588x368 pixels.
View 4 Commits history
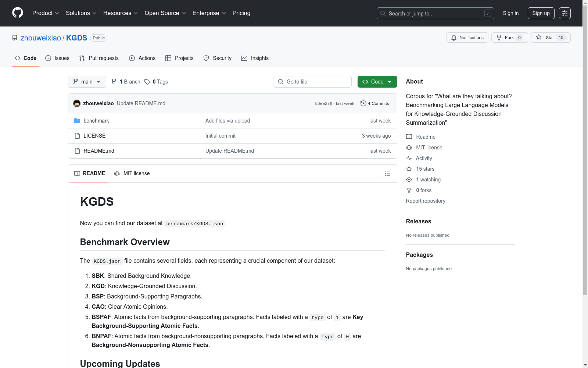coord(375,103)
